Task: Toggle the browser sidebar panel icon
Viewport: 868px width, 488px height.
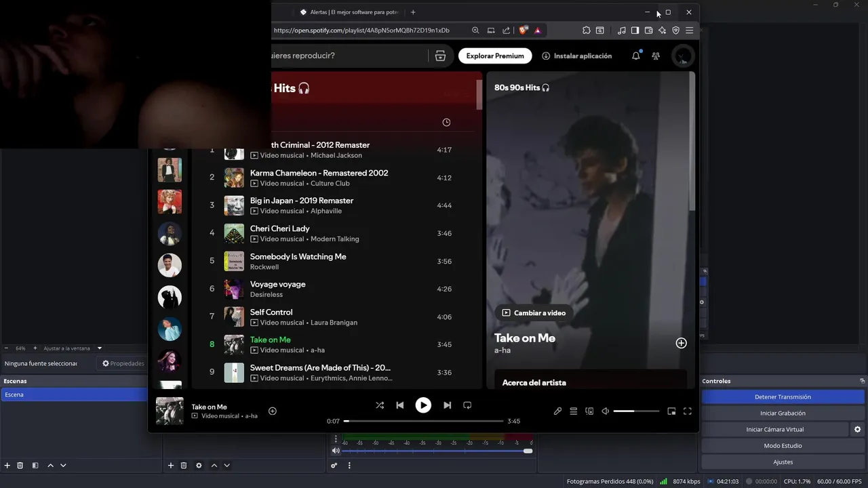Action: point(635,30)
